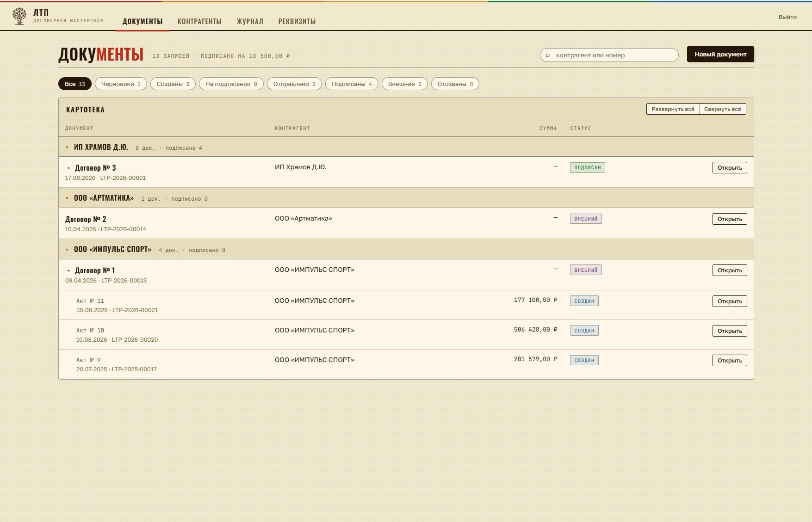Screen dimensions: 812x522
Task: Expand Договор № 3 child documents
Action: click(69, 168)
